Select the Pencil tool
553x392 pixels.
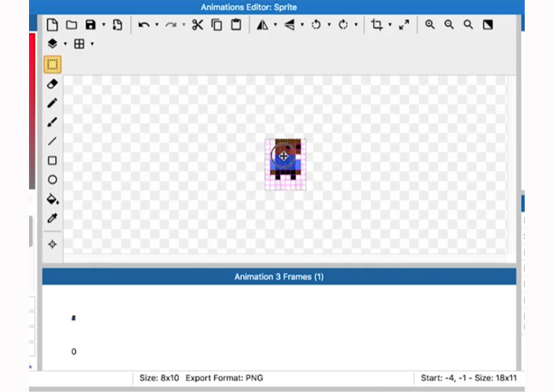click(52, 103)
